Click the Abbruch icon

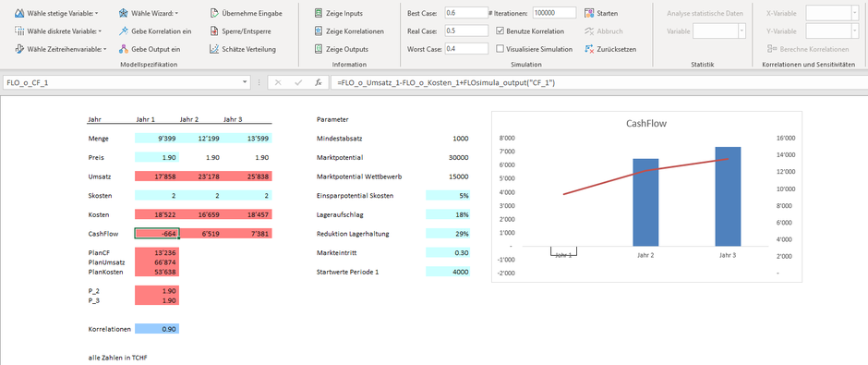589,31
